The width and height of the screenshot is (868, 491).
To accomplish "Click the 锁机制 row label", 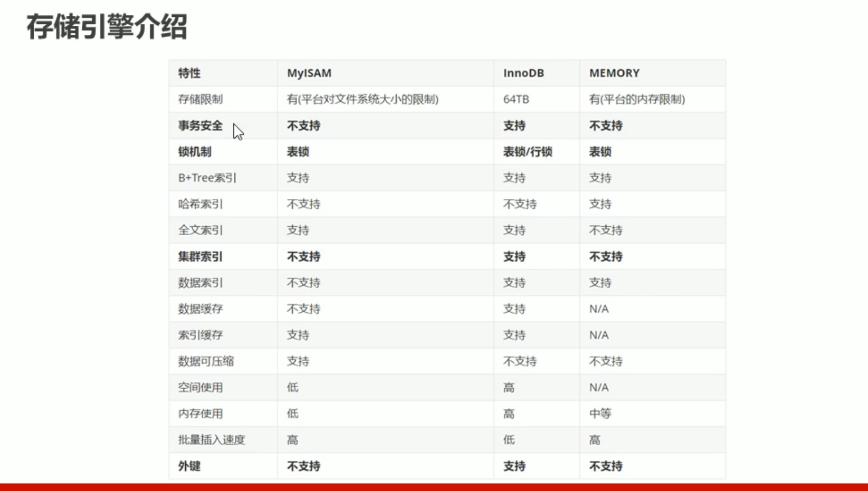I will [x=195, y=151].
